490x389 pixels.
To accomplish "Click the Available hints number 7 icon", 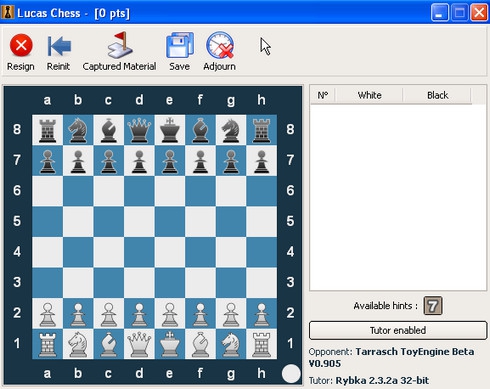I will (x=433, y=305).
